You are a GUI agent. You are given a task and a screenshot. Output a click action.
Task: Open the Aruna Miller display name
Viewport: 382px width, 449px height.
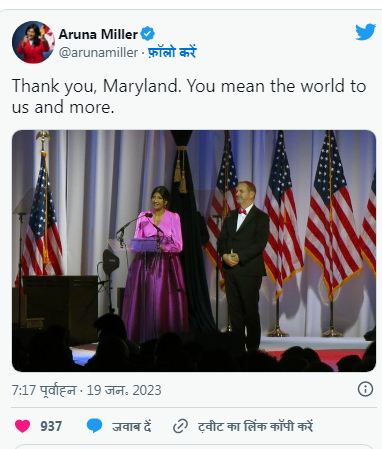pyautogui.click(x=98, y=34)
